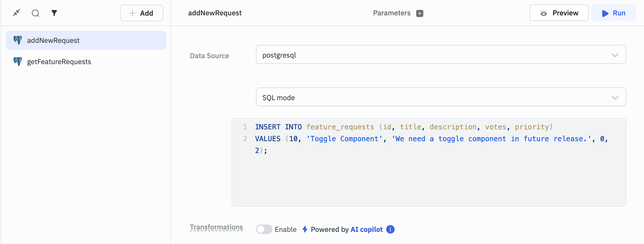Preview the query results

[x=559, y=13]
